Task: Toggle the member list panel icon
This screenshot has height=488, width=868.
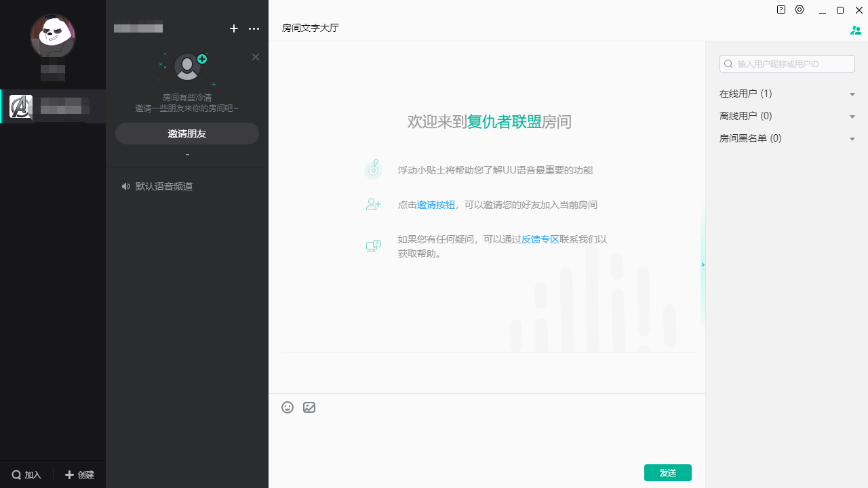Action: (855, 30)
